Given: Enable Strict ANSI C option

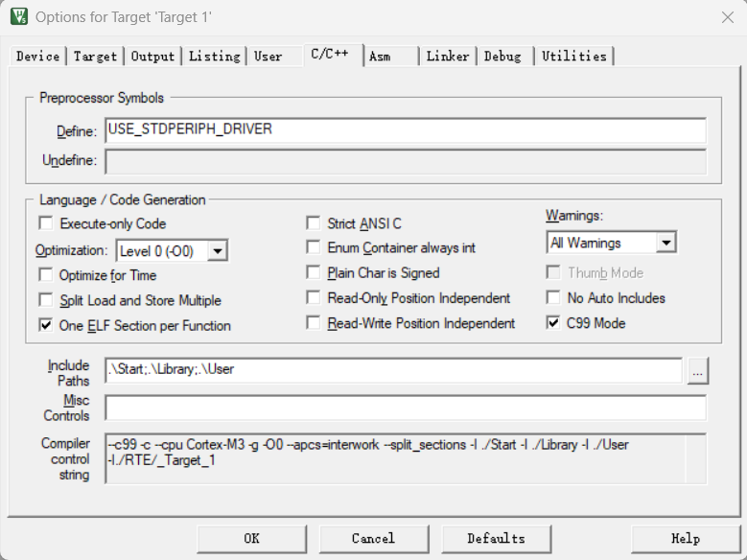Looking at the screenshot, I should 313,223.
